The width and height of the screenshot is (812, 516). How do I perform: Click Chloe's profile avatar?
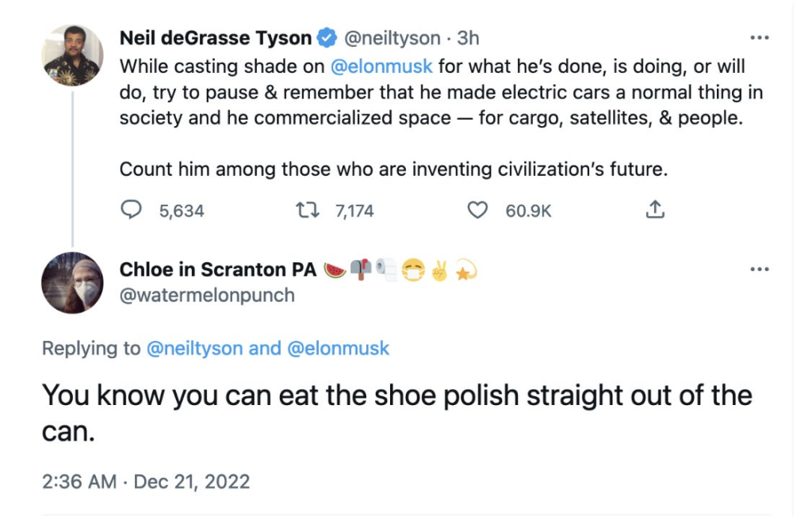[x=71, y=282]
